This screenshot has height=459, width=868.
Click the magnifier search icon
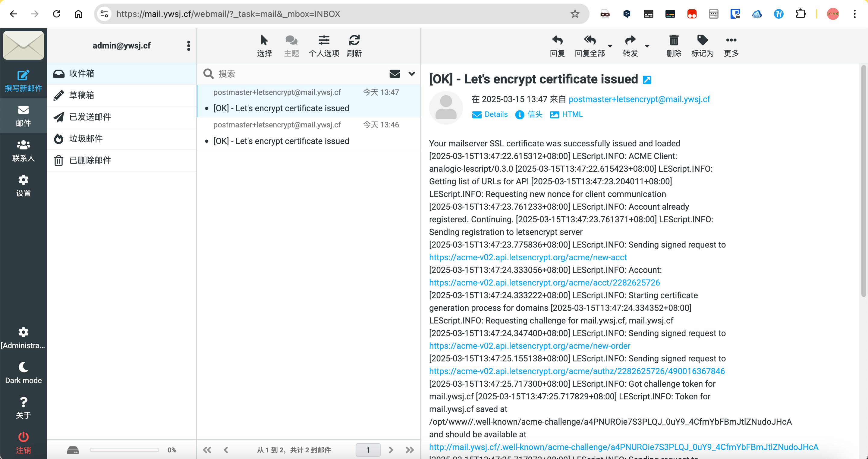(x=208, y=74)
